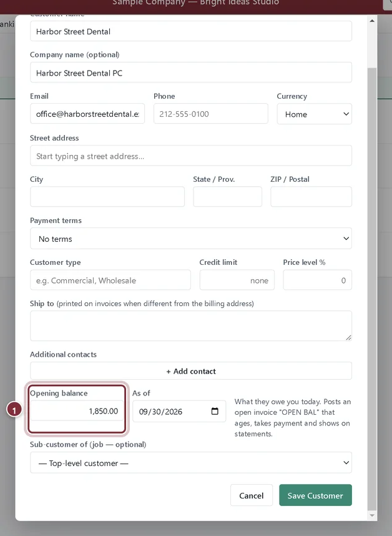Open the Payment terms dropdown

pyautogui.click(x=191, y=239)
